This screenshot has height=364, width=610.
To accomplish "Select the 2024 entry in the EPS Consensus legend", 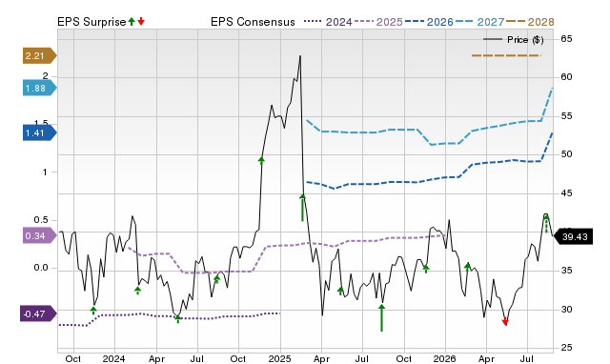I will click(x=328, y=22).
